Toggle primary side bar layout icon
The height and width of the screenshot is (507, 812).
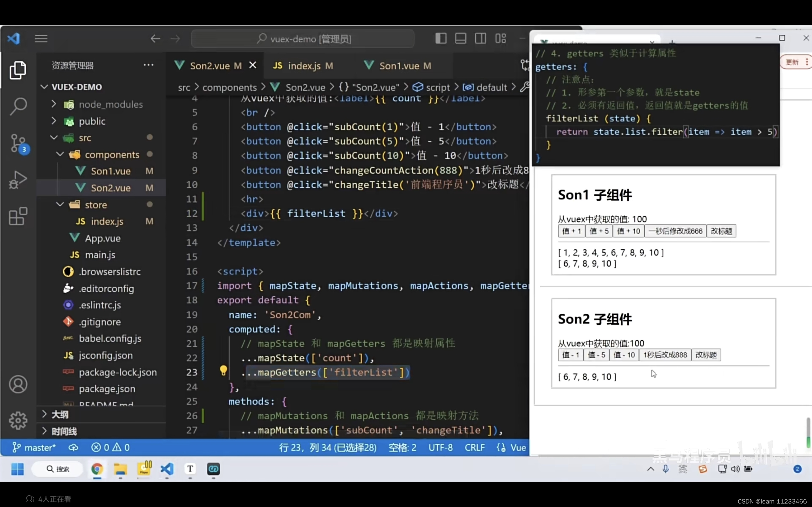pos(441,39)
